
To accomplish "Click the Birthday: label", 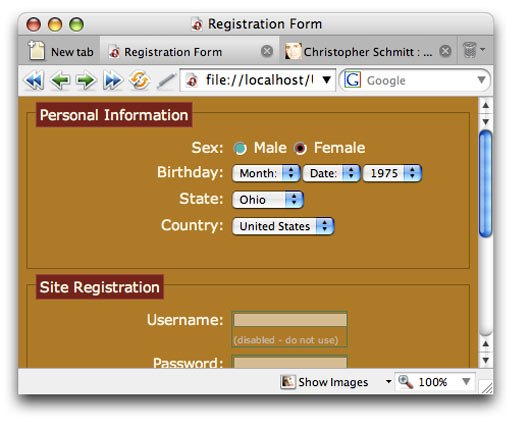I will point(190,172).
